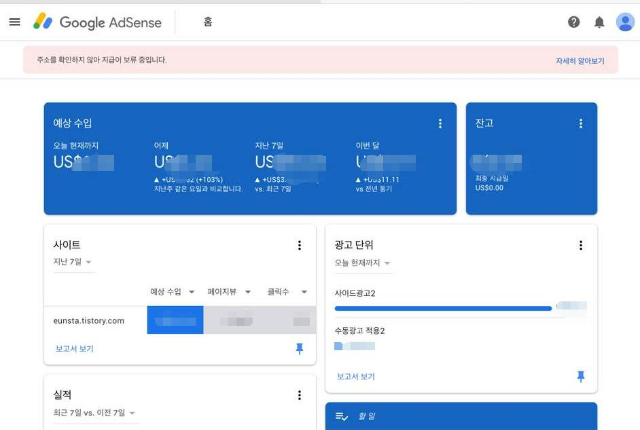Open 지난 7일 period dropdown in 사이트
The width and height of the screenshot is (640, 430).
click(x=72, y=262)
